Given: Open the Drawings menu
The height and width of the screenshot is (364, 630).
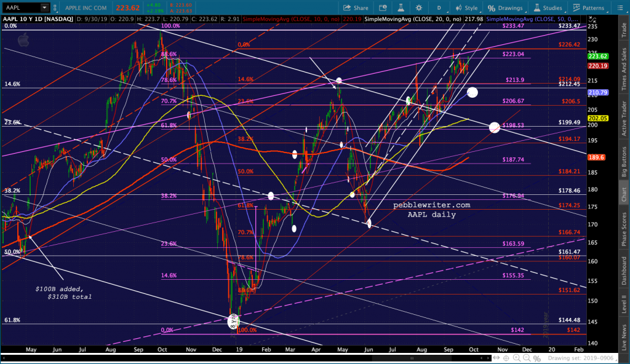Looking at the screenshot, I should 505,7.
